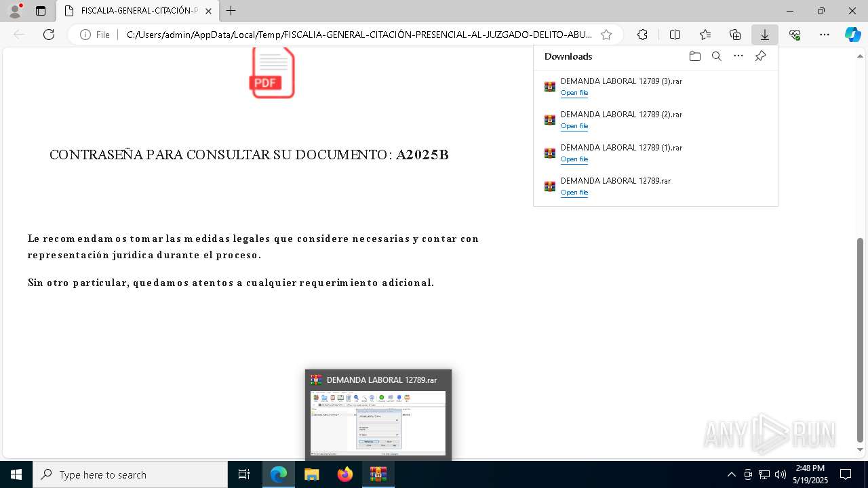This screenshot has width=868, height=488.
Task: Select DEMANDA LABORAL 12789 (2).rar filename
Action: tap(621, 115)
